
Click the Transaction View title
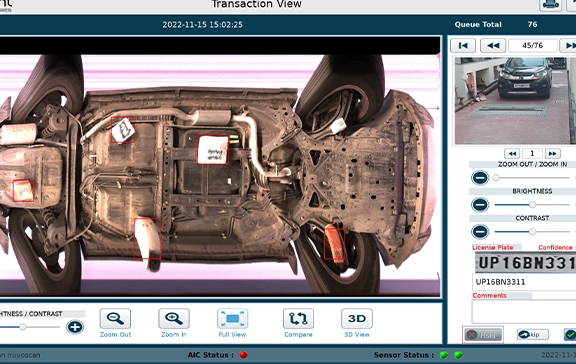[257, 4]
